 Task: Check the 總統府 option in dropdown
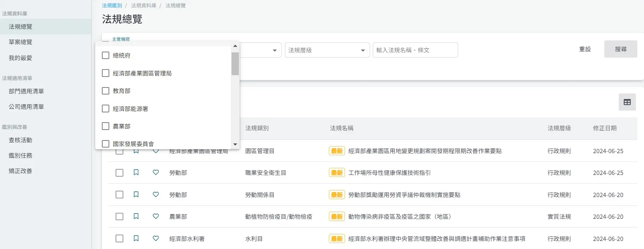click(105, 55)
